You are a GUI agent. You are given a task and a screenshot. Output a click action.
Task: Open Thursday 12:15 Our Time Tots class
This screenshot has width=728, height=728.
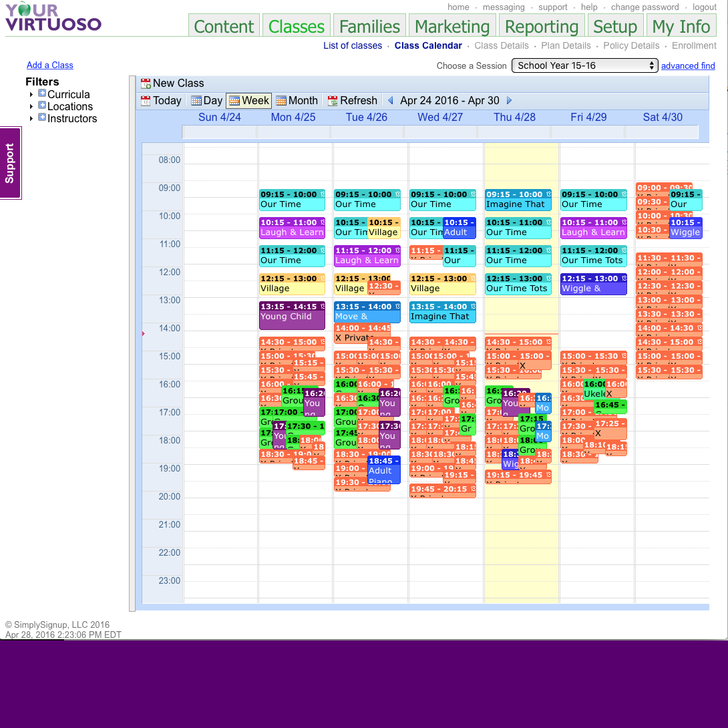(518, 284)
